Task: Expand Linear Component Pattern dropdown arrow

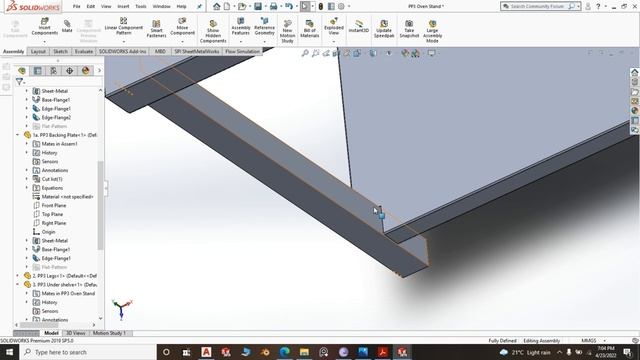Action: [x=124, y=42]
